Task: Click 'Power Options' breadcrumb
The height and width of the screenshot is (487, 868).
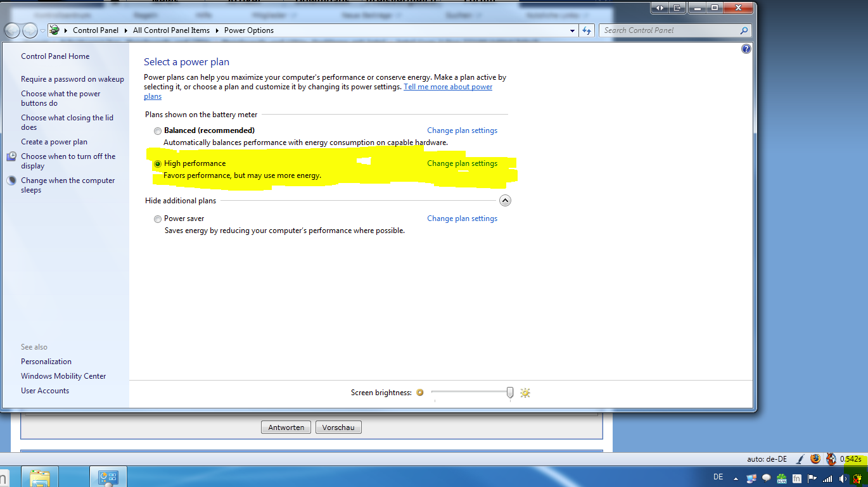Action: coord(249,30)
